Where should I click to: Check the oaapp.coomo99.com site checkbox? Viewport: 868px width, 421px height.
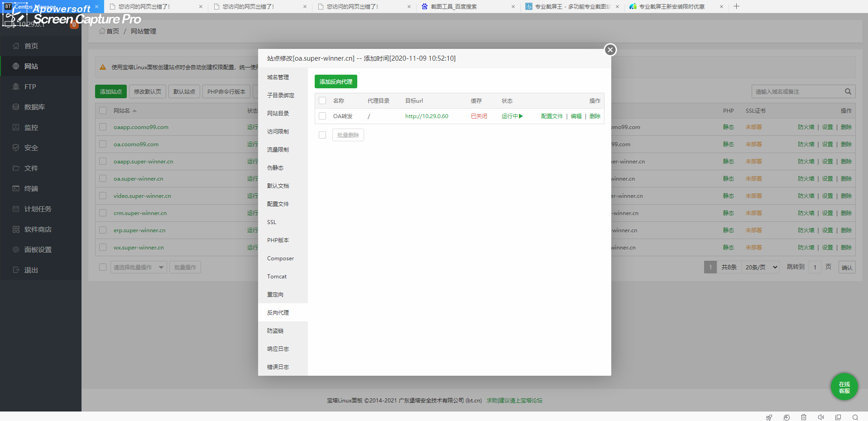[103, 127]
